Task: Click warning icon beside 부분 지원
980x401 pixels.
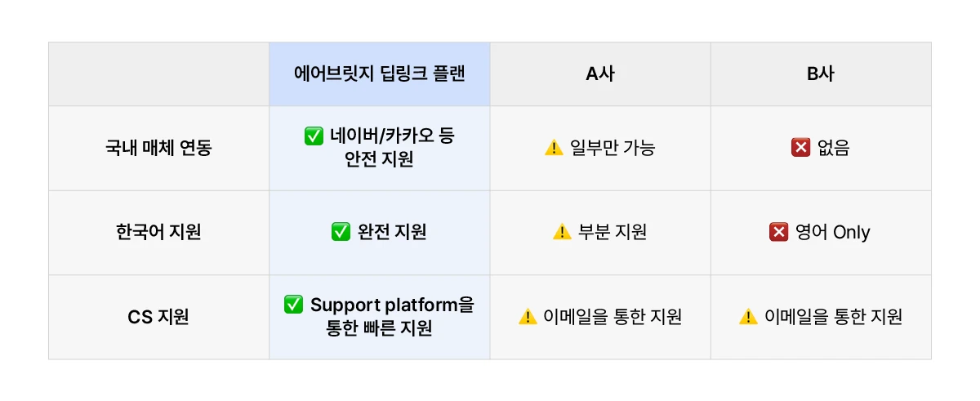Action: tap(562, 233)
